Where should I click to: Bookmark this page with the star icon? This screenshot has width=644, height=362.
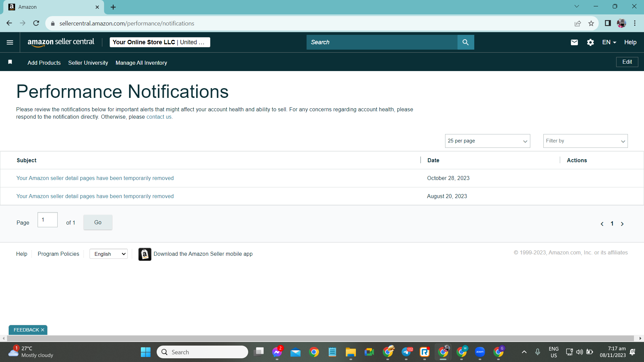[x=591, y=23]
